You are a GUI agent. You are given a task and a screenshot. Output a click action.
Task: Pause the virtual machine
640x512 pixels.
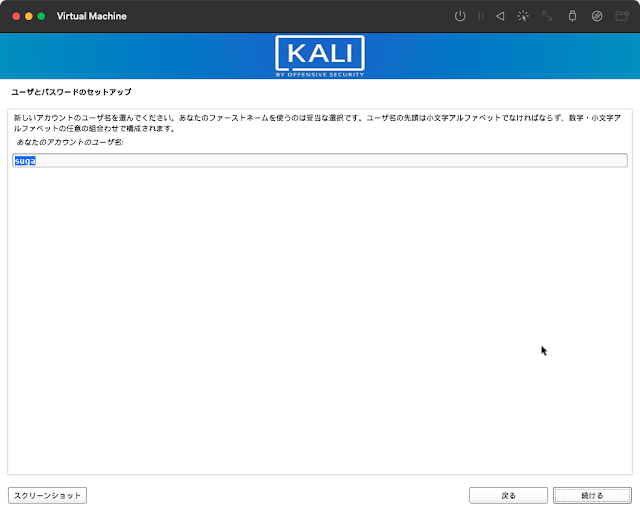click(x=481, y=16)
